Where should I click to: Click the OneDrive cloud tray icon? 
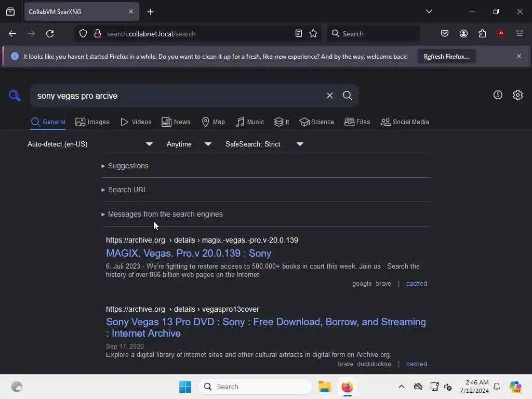click(x=418, y=387)
